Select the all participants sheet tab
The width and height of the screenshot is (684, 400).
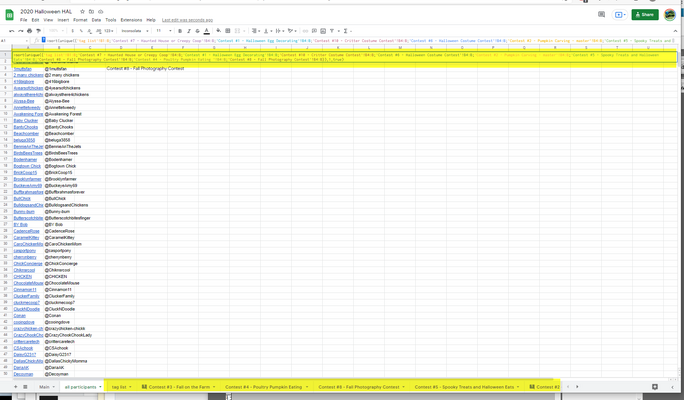83,387
